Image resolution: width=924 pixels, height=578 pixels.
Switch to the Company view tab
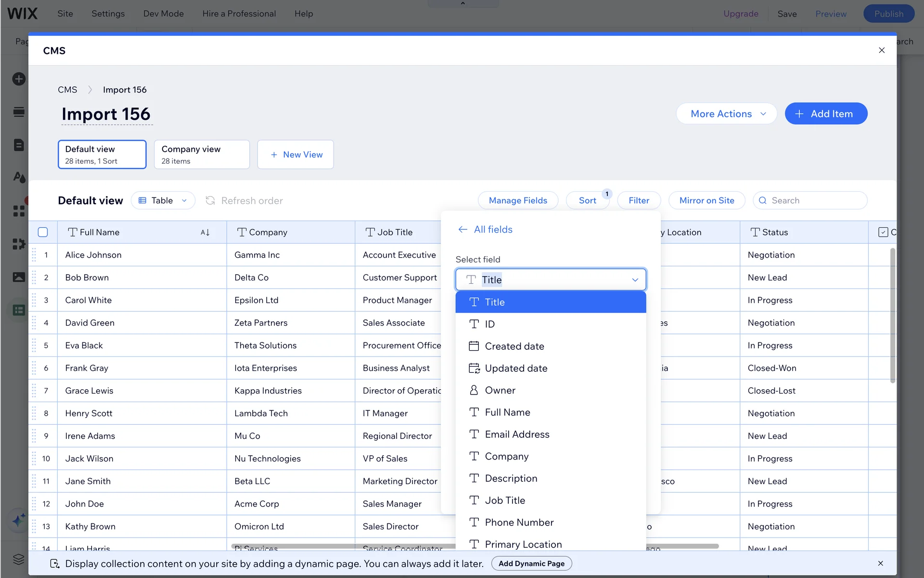pos(202,155)
